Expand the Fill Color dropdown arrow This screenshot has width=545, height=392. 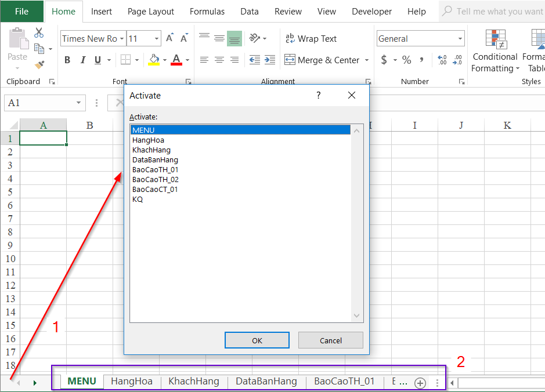165,60
